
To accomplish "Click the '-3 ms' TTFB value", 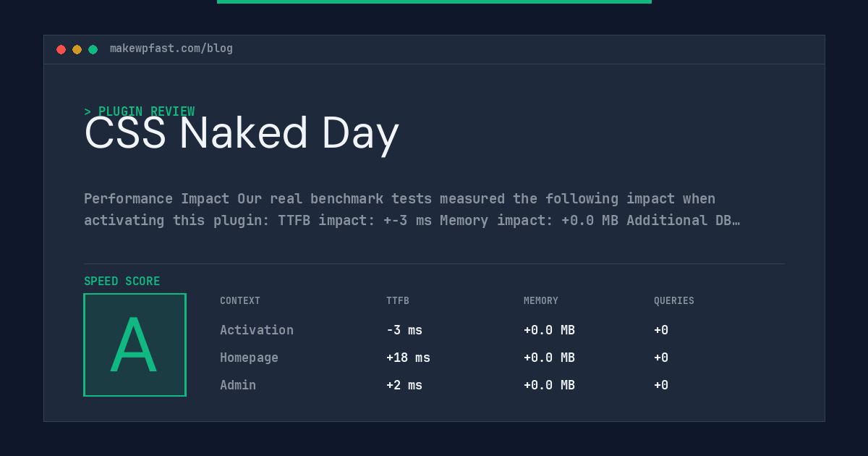I will click(404, 330).
